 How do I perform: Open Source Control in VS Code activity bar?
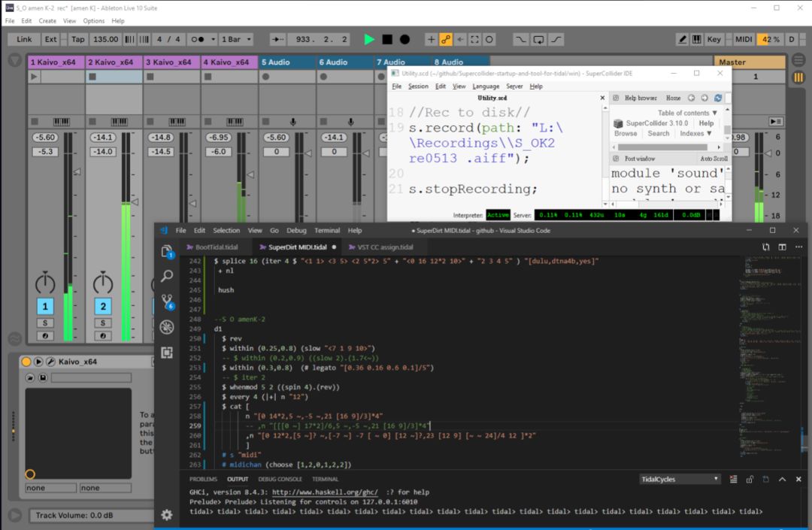[167, 301]
